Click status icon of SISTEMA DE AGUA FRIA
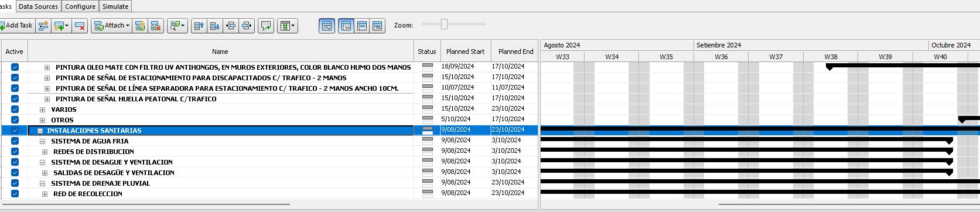 click(428, 141)
